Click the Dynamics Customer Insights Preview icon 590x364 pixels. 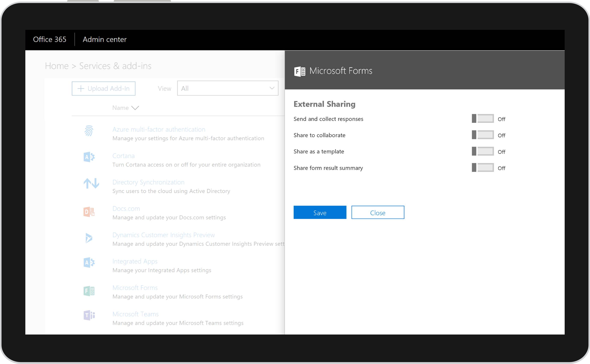tap(89, 238)
